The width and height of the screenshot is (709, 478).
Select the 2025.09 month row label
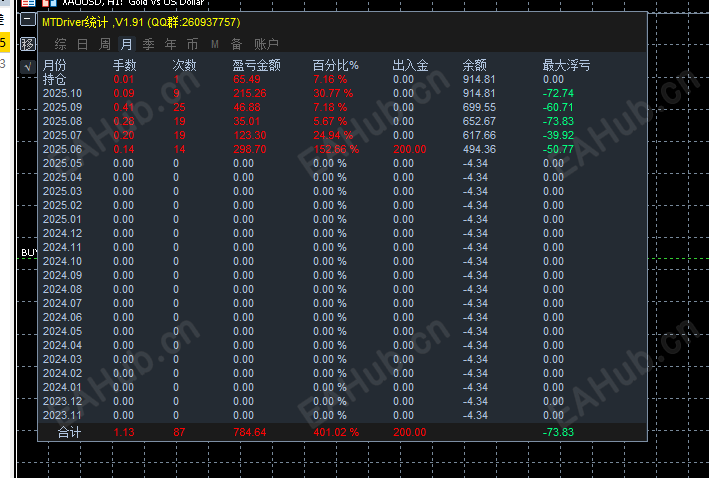[62, 108]
